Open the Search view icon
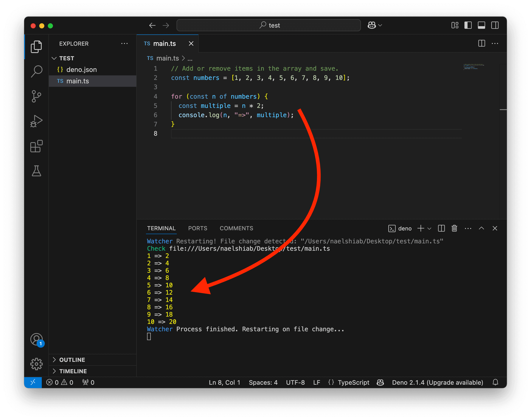Screen dimensions: 531x420 [x=37, y=71]
